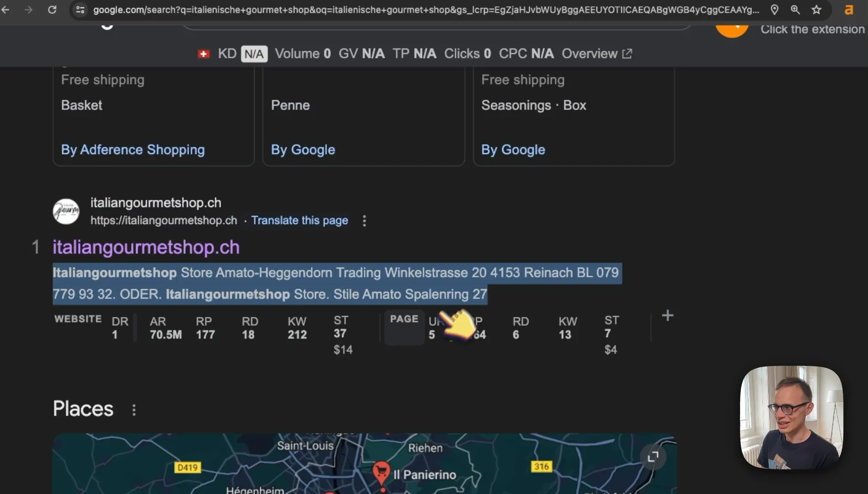Viewport: 868px width, 494px height.
Task: Click the Il Panierino map pin
Action: 381,473
